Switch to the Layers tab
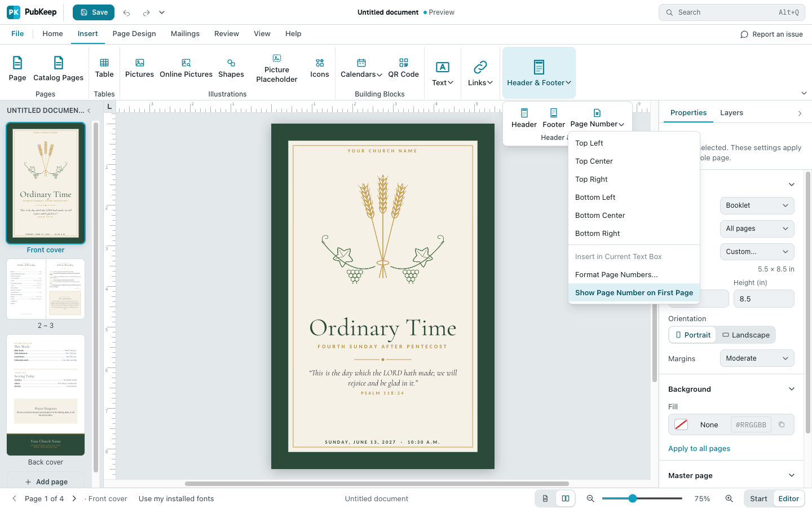The height and width of the screenshot is (508, 812). [x=731, y=113]
